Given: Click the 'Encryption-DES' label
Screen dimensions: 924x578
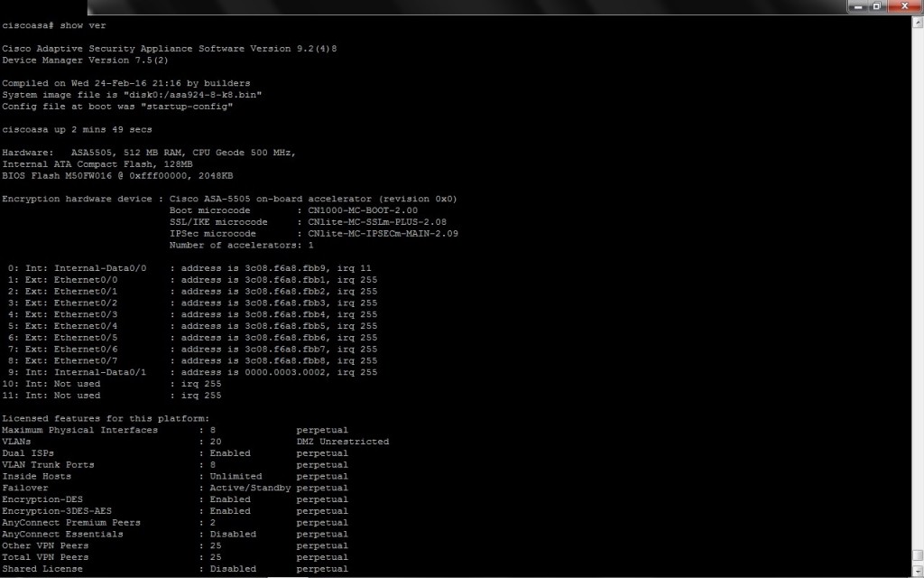Looking at the screenshot, I should click(x=42, y=499).
